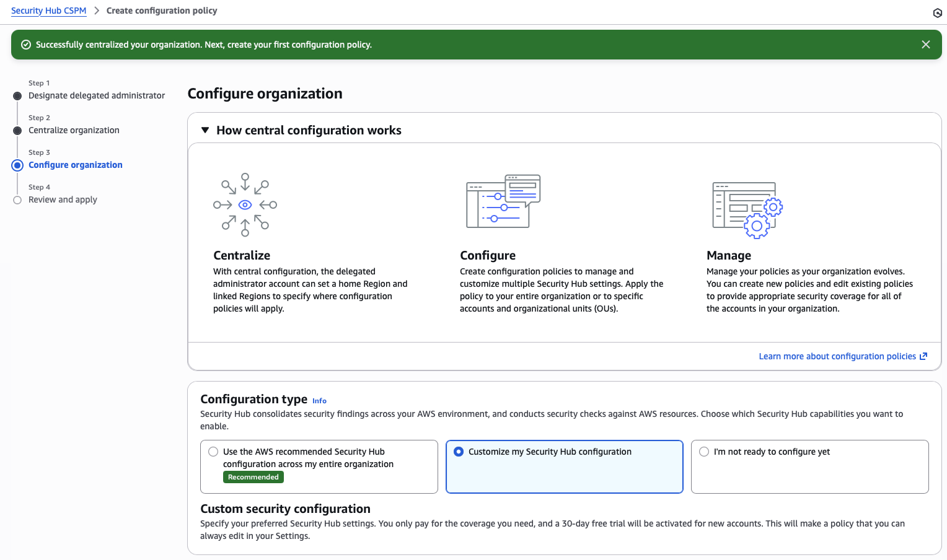The height and width of the screenshot is (560, 947).
Task: Go to Designate delegated administrator step
Action: click(x=97, y=95)
